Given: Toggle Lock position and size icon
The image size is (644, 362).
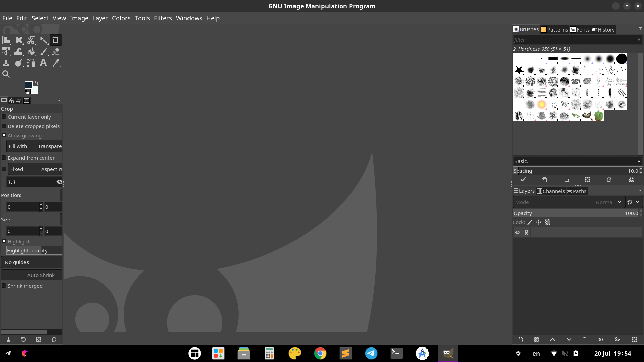Looking at the screenshot, I should tap(539, 222).
